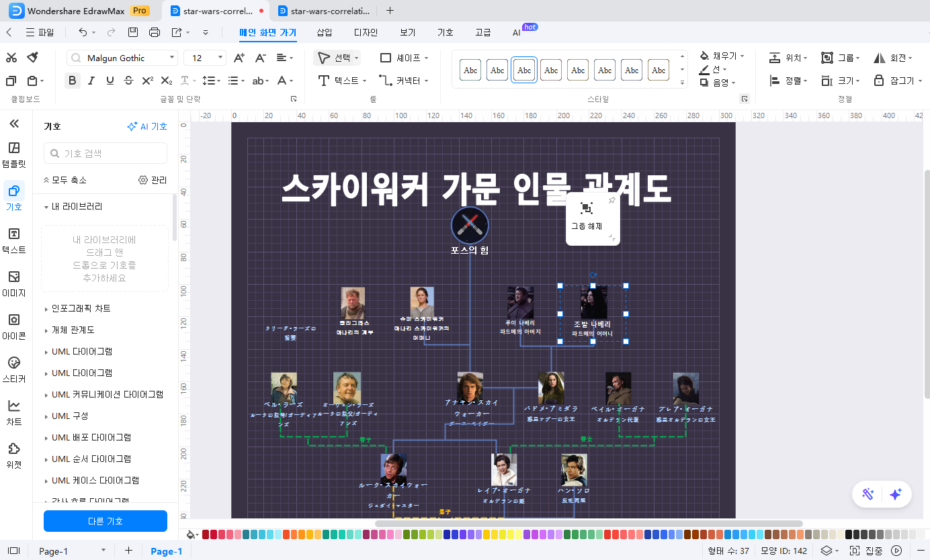The height and width of the screenshot is (560, 930).
Task: Click the 그룹 해제 ungroup icon
Action: 587,208
